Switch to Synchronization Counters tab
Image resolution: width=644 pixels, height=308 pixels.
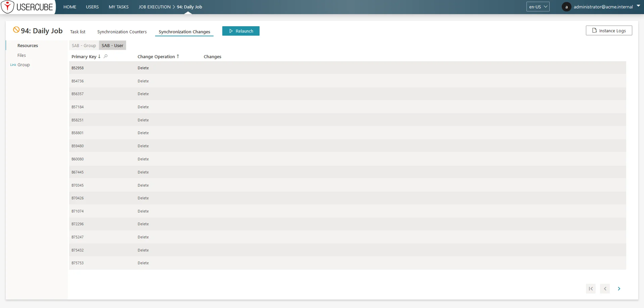pos(122,32)
